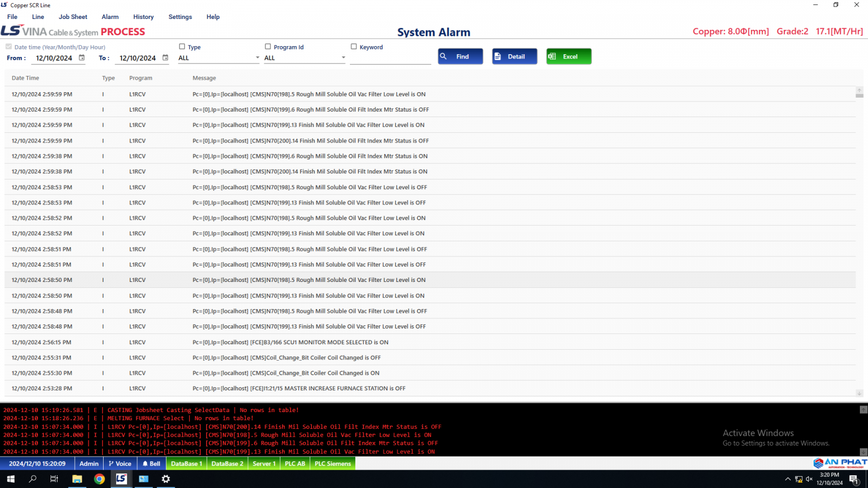Open the From date calendar picker

click(x=82, y=58)
